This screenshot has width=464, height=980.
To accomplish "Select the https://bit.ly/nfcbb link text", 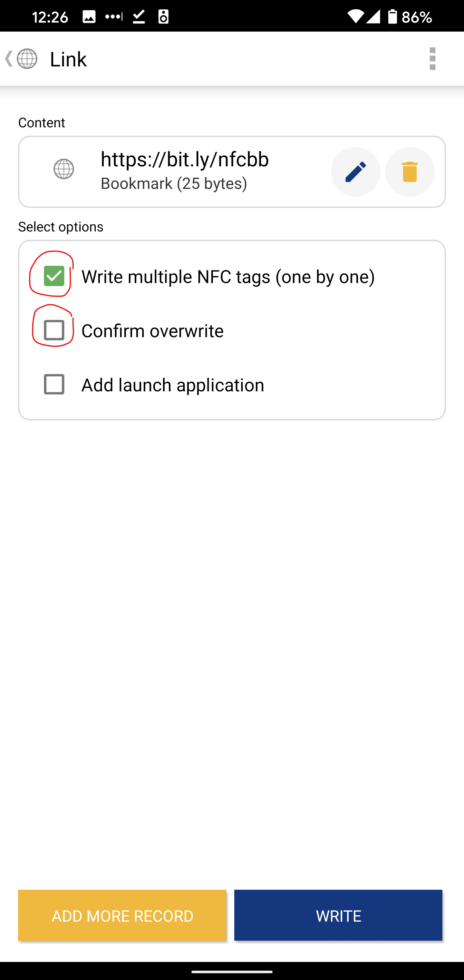I will [184, 159].
